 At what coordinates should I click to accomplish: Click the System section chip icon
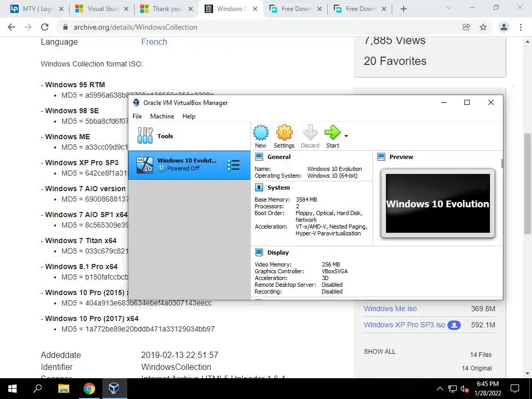tap(259, 187)
